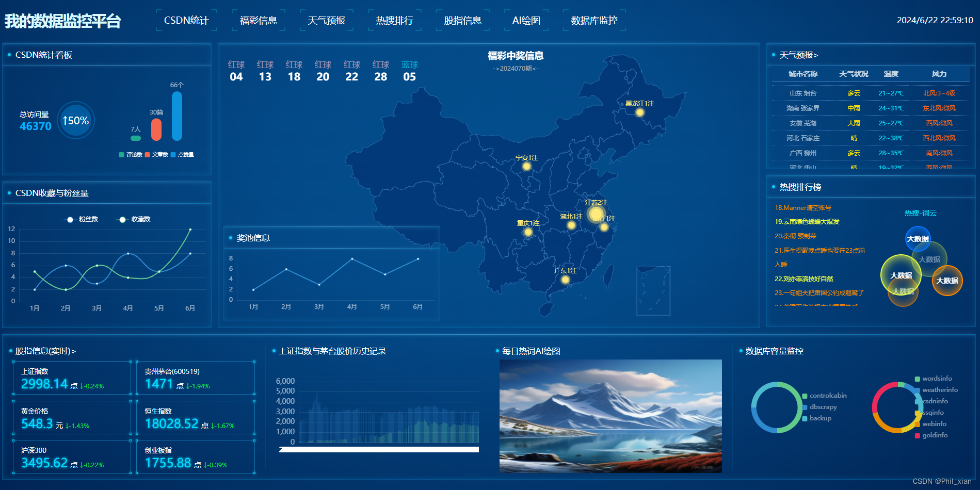Switch to the 天气预报 tab

(x=327, y=21)
